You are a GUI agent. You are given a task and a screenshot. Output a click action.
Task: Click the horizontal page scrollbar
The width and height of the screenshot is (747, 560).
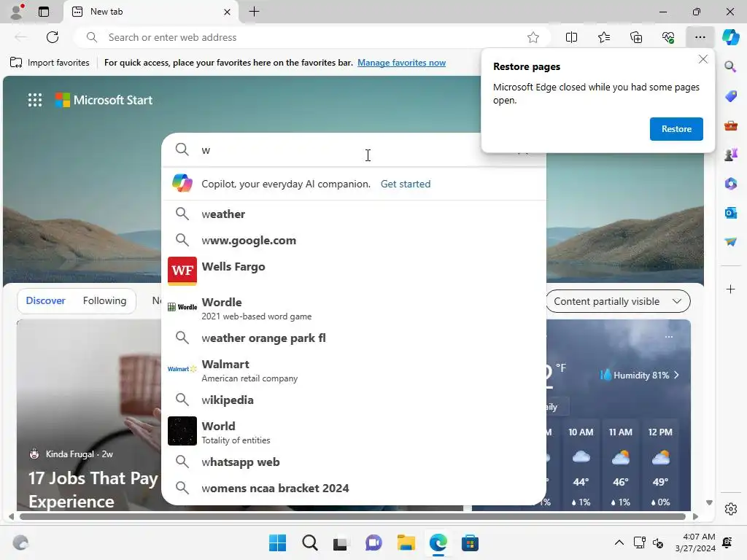(x=352, y=516)
